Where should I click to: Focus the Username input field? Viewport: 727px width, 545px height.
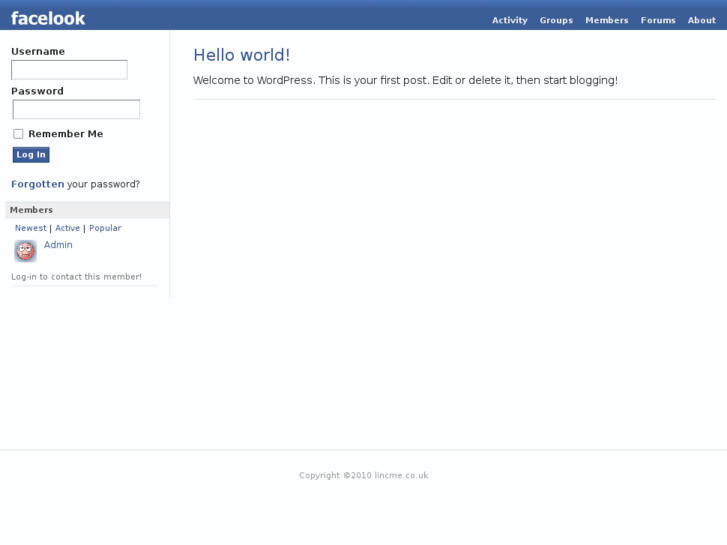(x=69, y=70)
